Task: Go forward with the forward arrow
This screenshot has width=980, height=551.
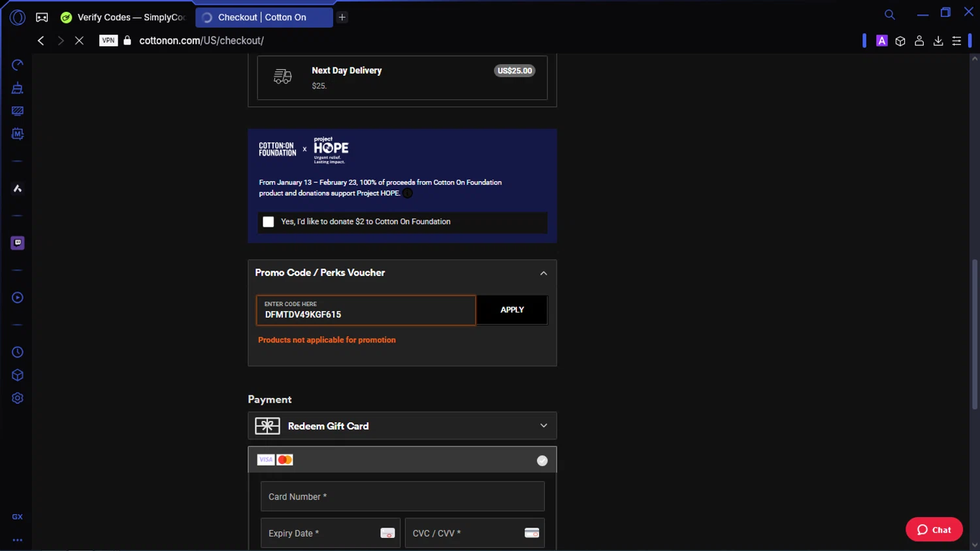Action: tap(60, 41)
